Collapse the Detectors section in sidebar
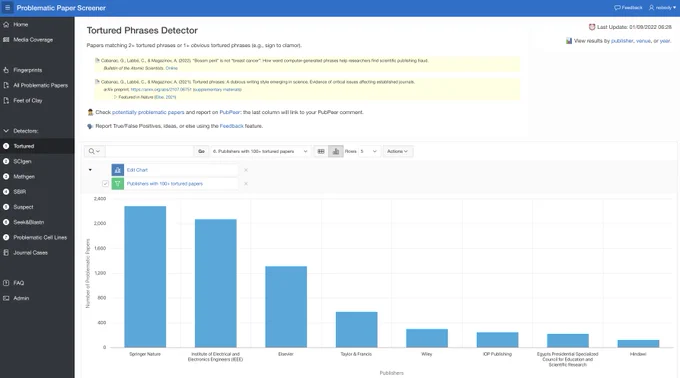 [x=6, y=131]
